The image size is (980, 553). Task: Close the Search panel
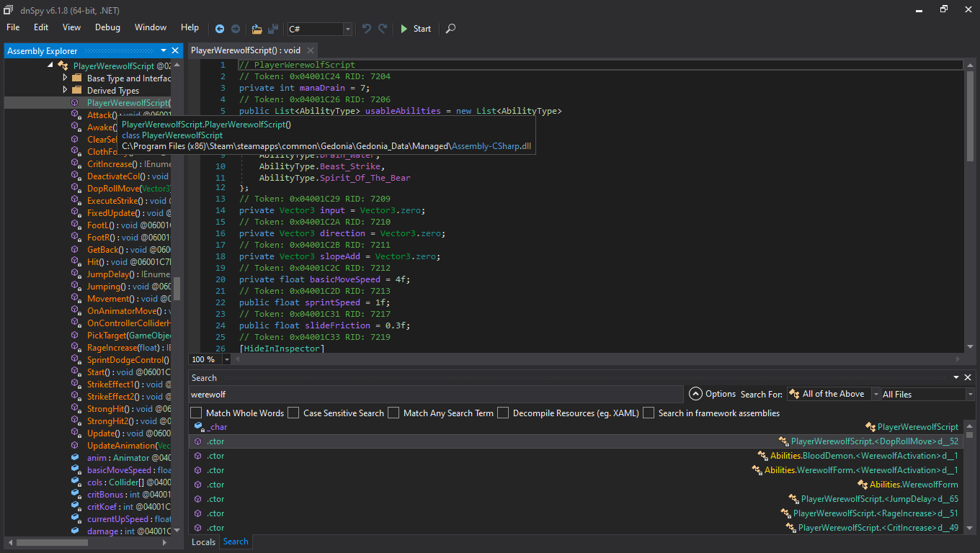[968, 378]
